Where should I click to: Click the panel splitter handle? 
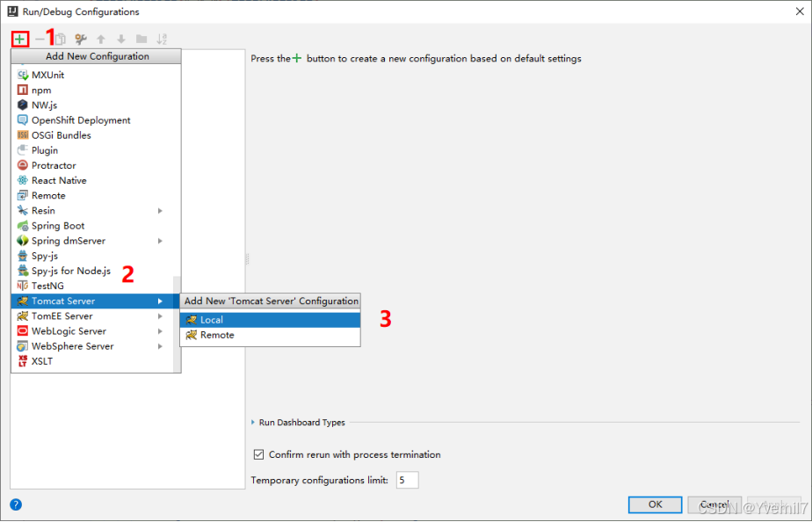point(247,259)
